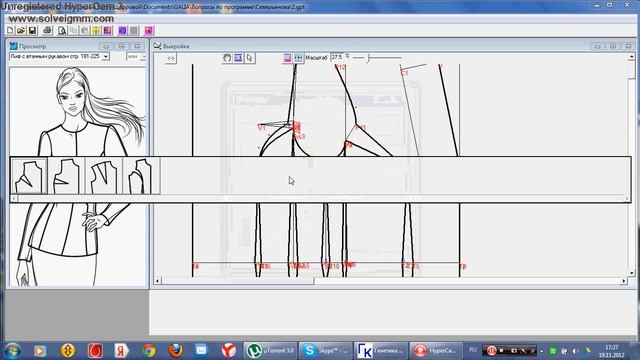Click the pattern panel vertical scroll down arrow
The image size is (640, 360).
point(632,273)
